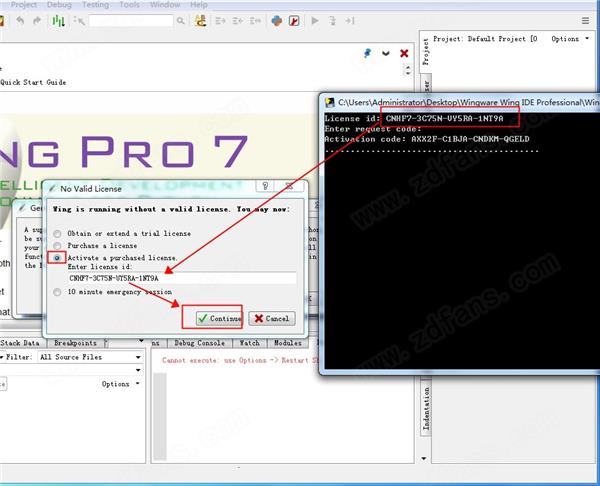Click the redo arrow in the toolbar

pyautogui.click(x=37, y=20)
